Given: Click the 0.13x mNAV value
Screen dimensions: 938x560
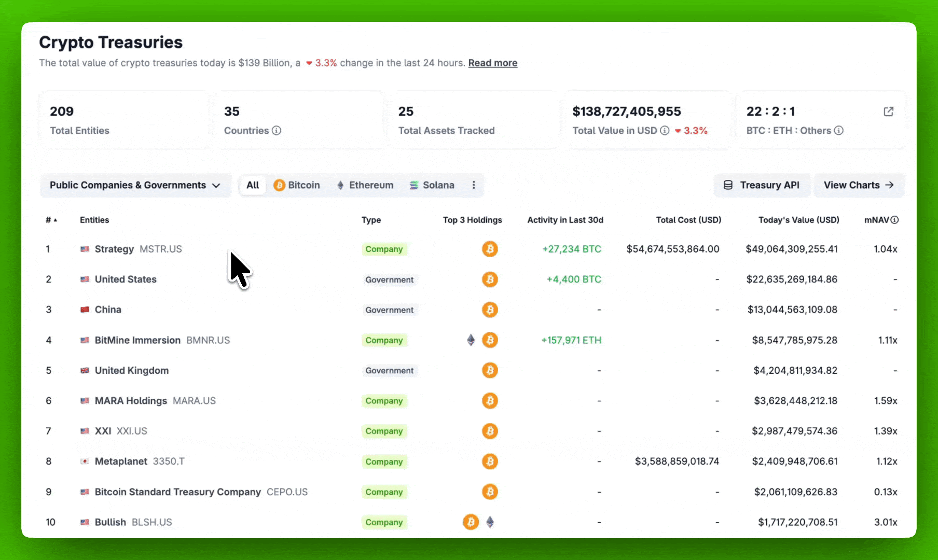Looking at the screenshot, I should 886,492.
